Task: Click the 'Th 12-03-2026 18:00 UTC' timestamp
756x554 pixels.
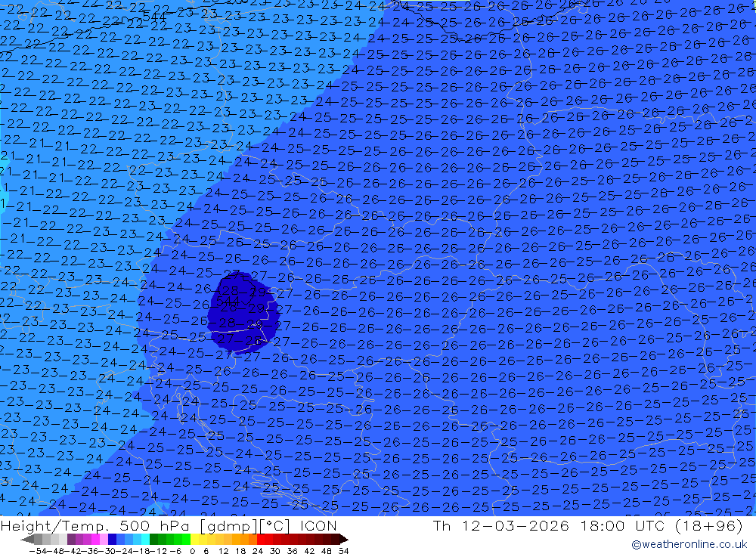Action: tap(550, 525)
